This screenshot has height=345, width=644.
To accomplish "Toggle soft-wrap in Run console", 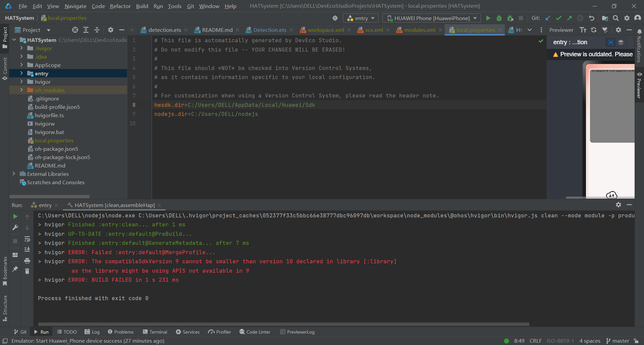I will [x=27, y=239].
